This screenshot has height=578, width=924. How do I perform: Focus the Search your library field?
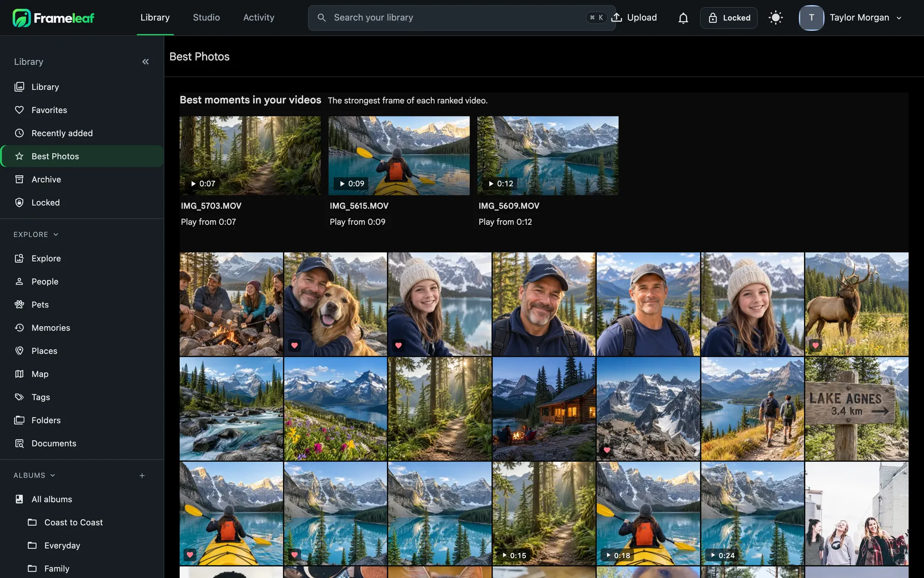pos(462,18)
